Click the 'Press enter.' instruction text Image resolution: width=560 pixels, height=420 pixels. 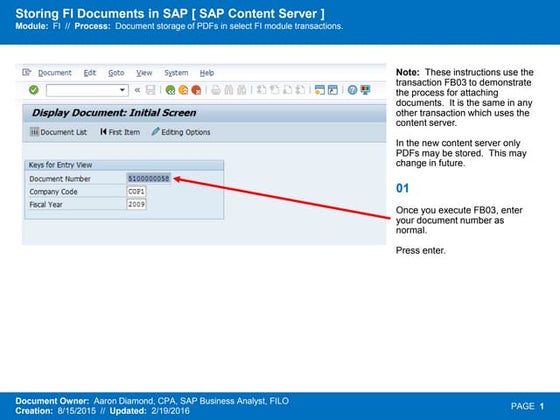[421, 250]
